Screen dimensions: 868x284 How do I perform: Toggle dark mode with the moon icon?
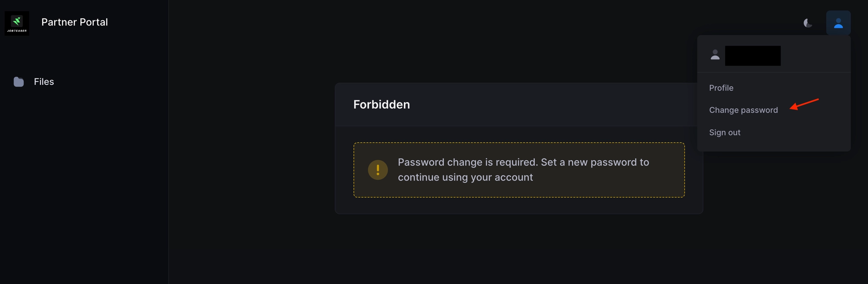click(808, 23)
